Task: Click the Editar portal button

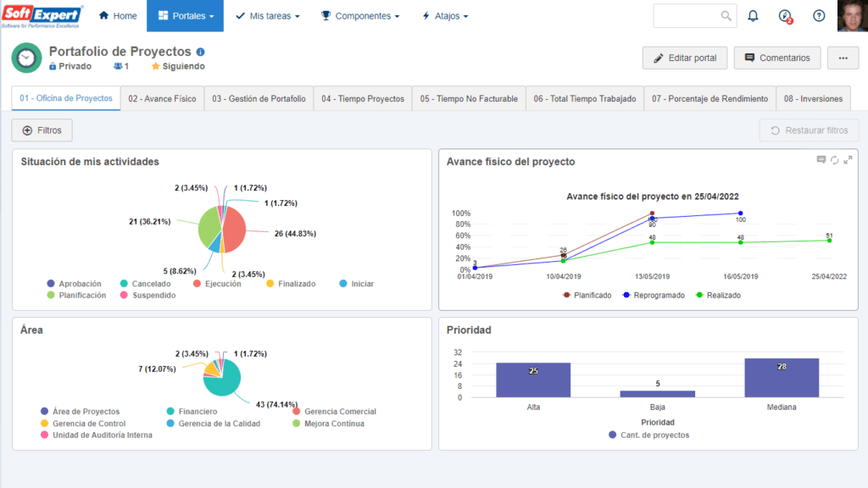Action: tap(685, 58)
